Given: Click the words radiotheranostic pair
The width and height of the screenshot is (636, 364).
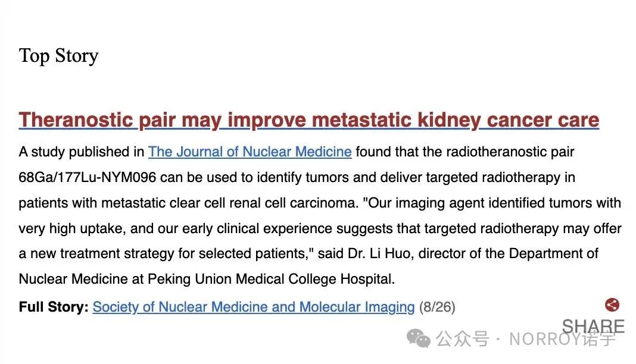Looking at the screenshot, I should point(510,152).
